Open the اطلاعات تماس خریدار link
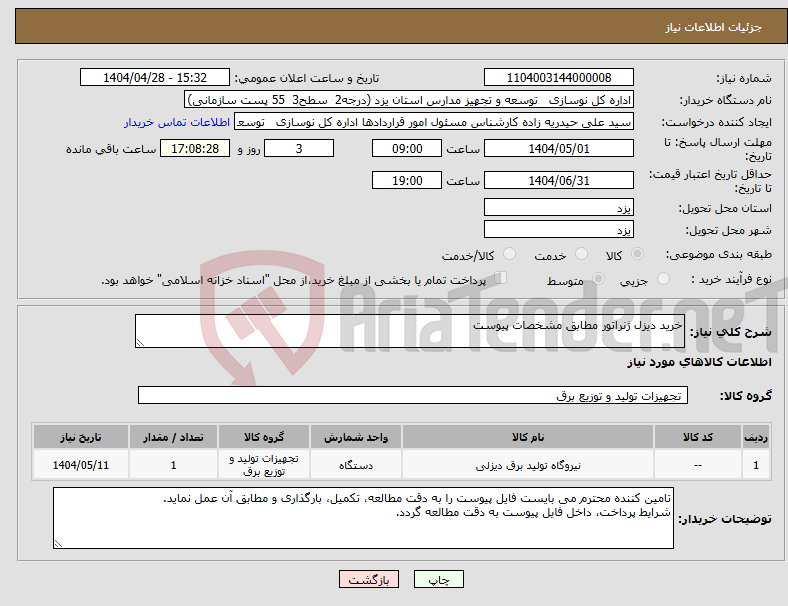This screenshot has height=606, width=788. tap(177, 122)
